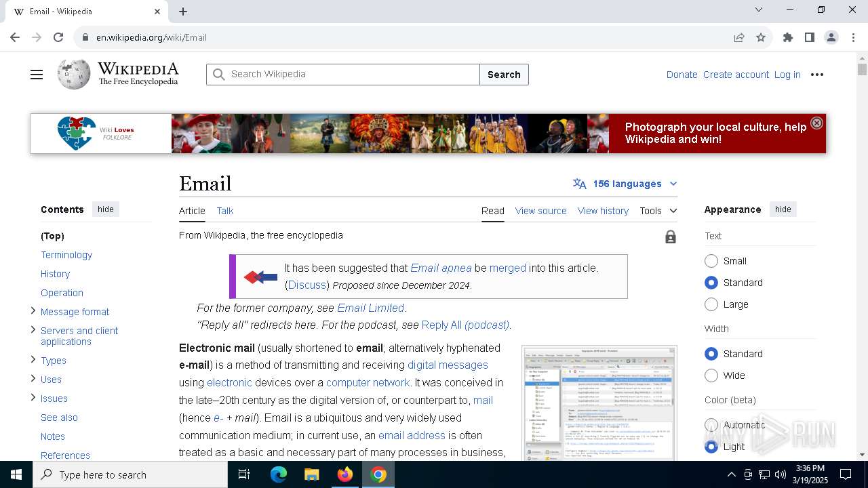Expand Types section in contents
Image resolution: width=868 pixels, height=488 pixels.
[x=33, y=360]
